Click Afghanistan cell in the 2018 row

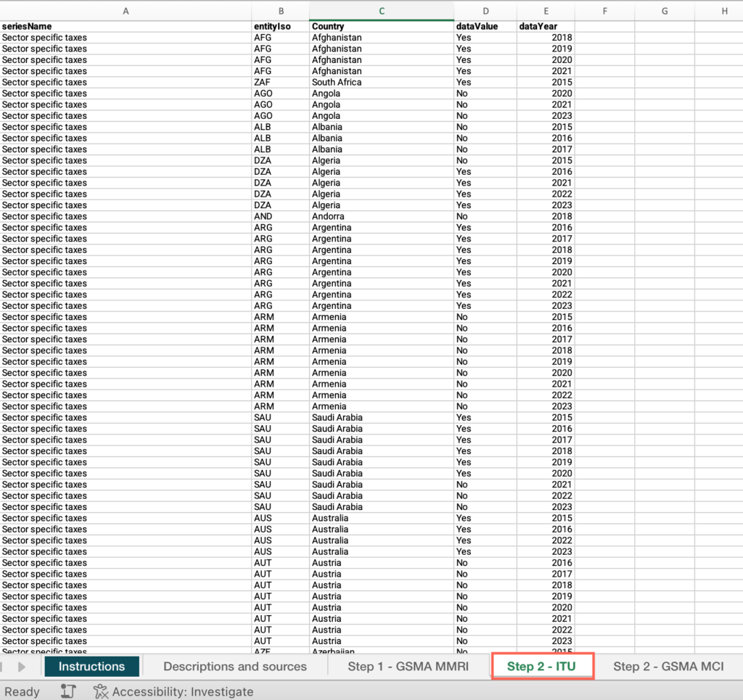(x=382, y=38)
